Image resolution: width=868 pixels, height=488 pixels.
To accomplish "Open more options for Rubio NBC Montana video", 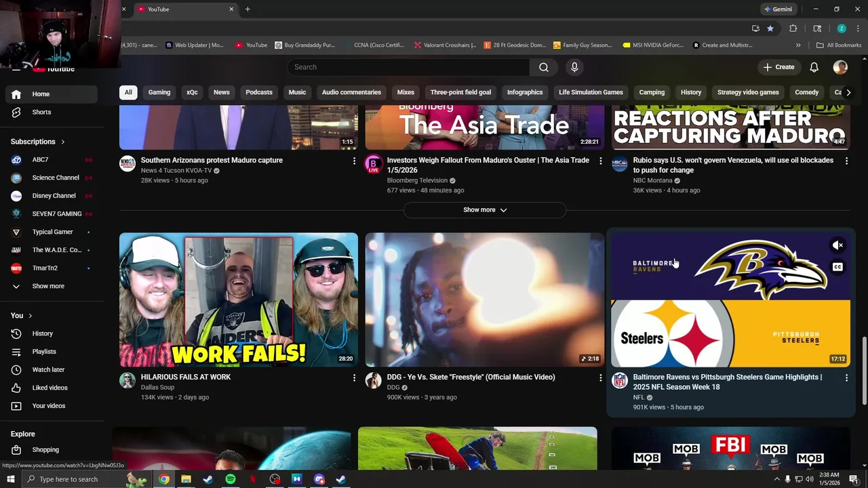I will pos(846,161).
